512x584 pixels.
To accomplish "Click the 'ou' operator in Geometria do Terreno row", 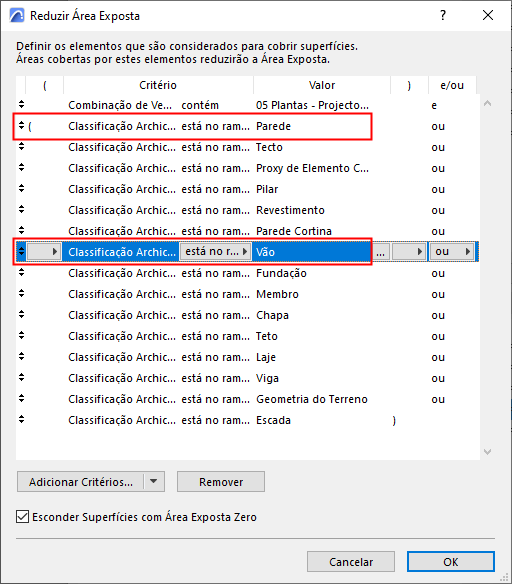I will coord(438,399).
